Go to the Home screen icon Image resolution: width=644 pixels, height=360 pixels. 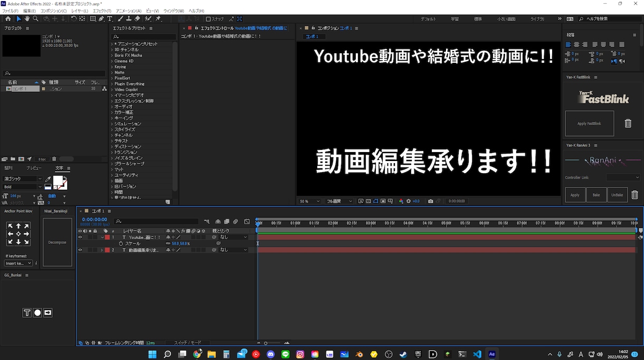pos(8,18)
